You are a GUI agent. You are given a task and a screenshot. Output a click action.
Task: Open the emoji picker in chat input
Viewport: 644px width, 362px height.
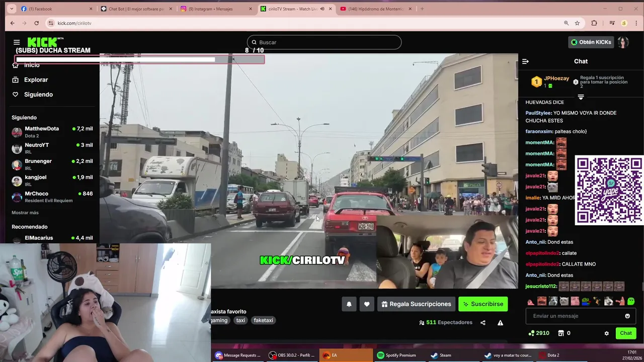click(x=627, y=316)
